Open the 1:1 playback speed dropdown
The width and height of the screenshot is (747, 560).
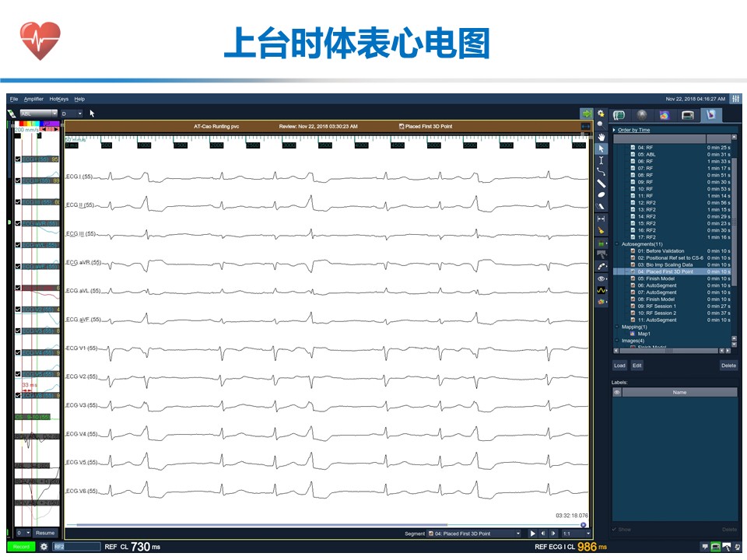(576, 534)
